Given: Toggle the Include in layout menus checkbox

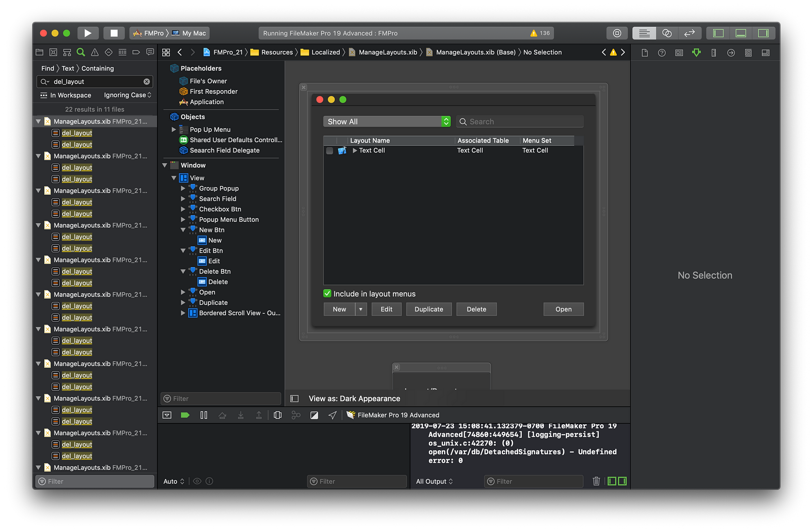Looking at the screenshot, I should 327,294.
